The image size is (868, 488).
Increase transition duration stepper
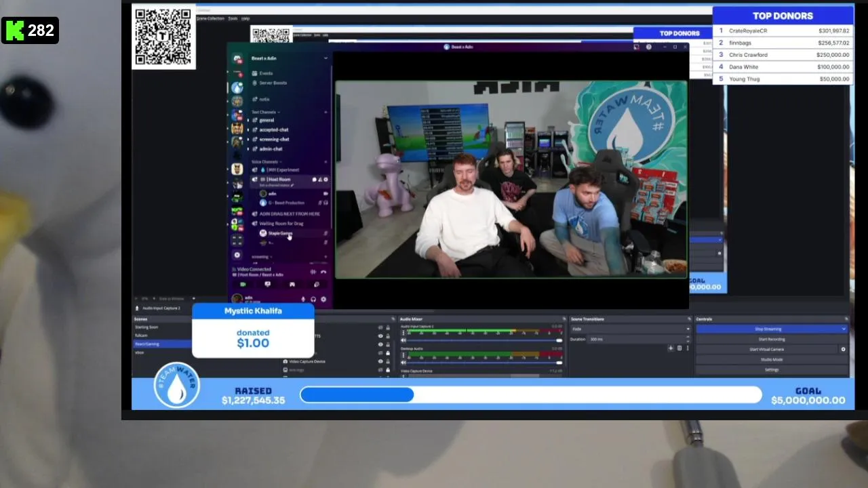[x=688, y=337]
